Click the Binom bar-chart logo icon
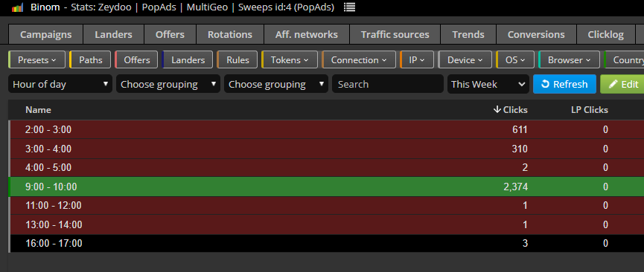This screenshot has height=272, width=644. pos(18,7)
